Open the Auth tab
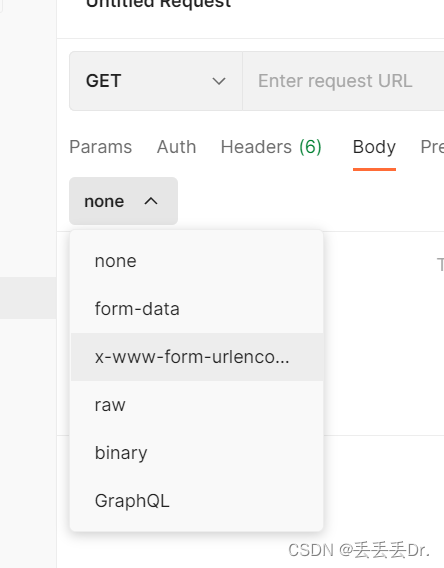The height and width of the screenshot is (568, 444). click(x=176, y=147)
